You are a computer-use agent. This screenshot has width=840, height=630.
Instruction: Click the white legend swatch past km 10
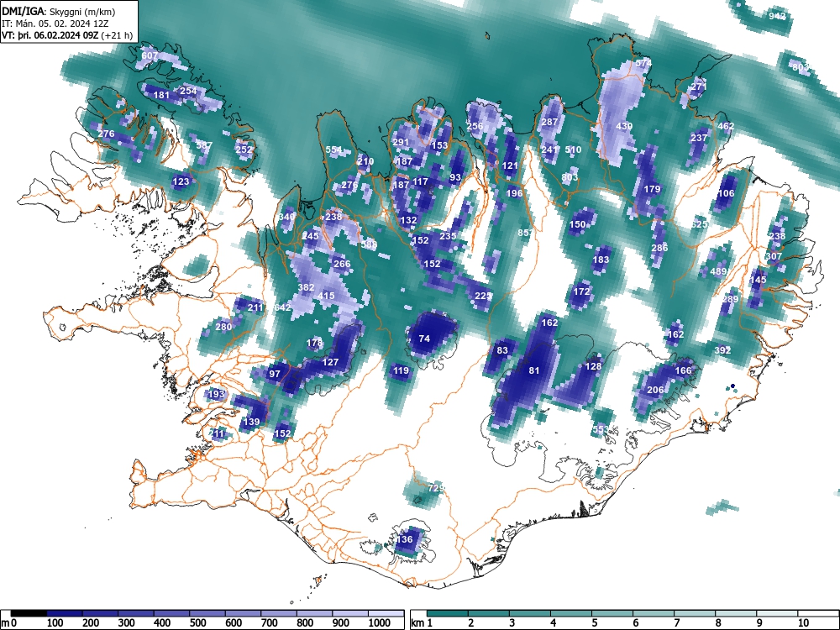[818, 613]
